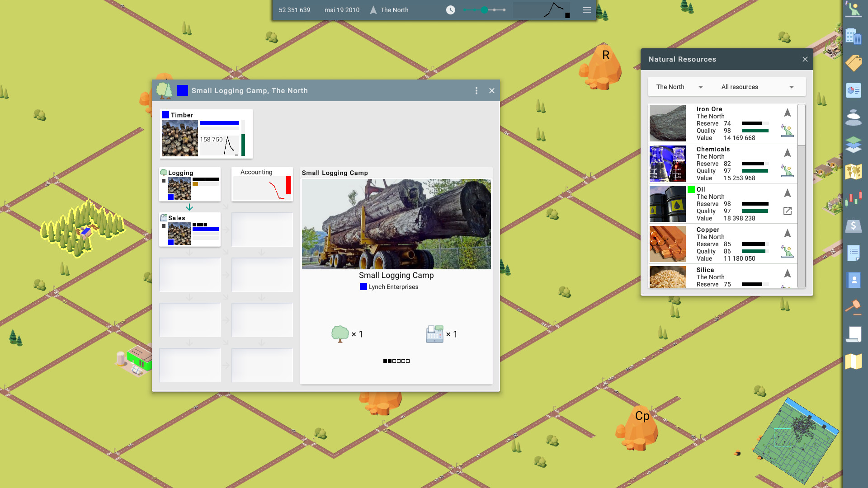This screenshot has height=488, width=868.
Task: Select the Logging unit in the camp window
Action: [189, 184]
